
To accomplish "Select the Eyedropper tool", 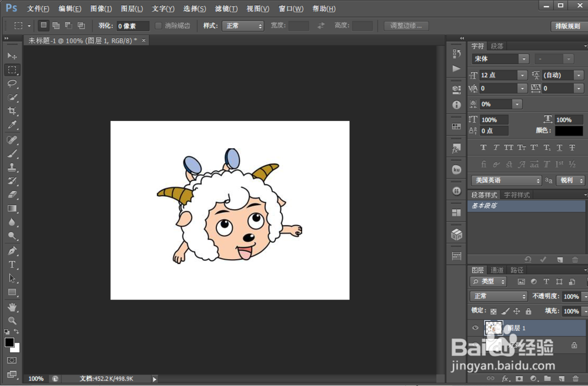I will (12, 125).
